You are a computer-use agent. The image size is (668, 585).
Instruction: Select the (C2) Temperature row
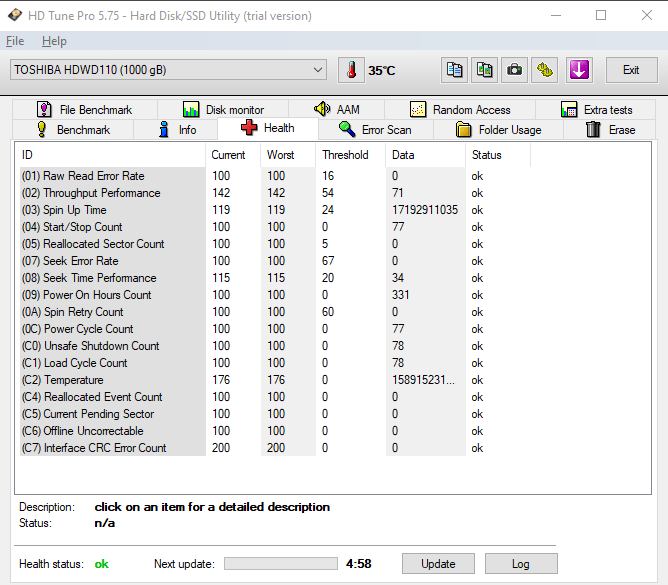[x=275, y=380]
